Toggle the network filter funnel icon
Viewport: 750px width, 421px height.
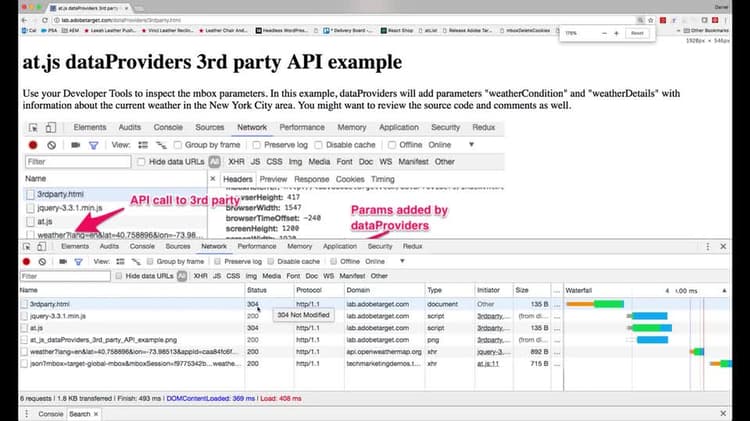click(x=78, y=262)
